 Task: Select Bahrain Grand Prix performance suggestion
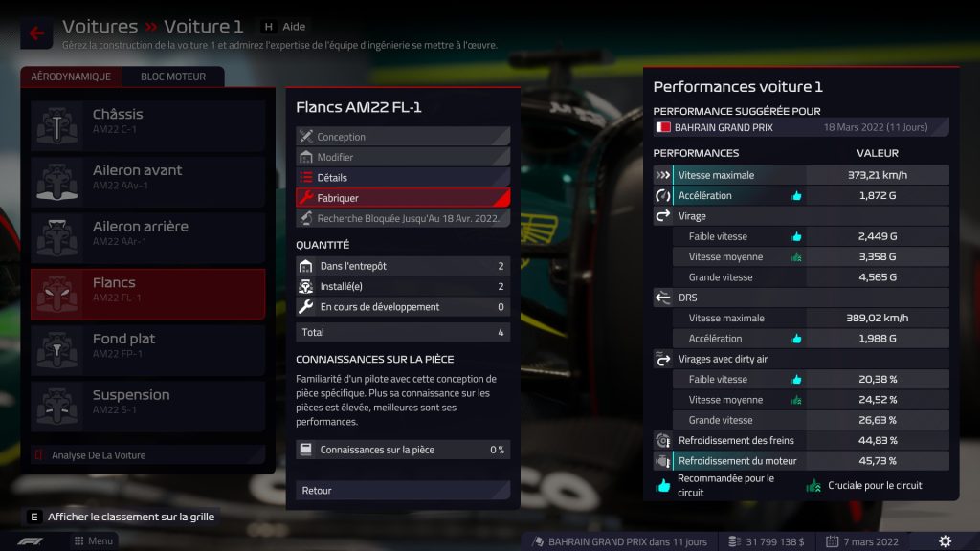tap(801, 127)
